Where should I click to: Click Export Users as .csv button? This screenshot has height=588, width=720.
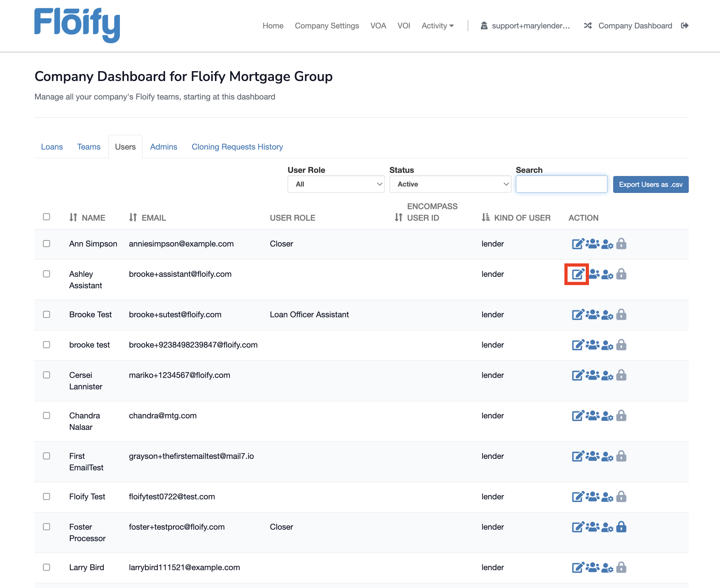[x=650, y=185]
